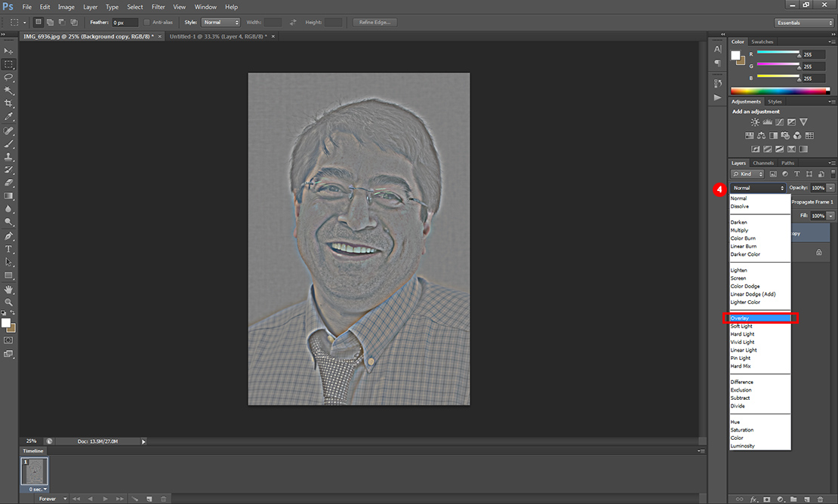
Task: Select the Pen tool
Action: (x=8, y=236)
